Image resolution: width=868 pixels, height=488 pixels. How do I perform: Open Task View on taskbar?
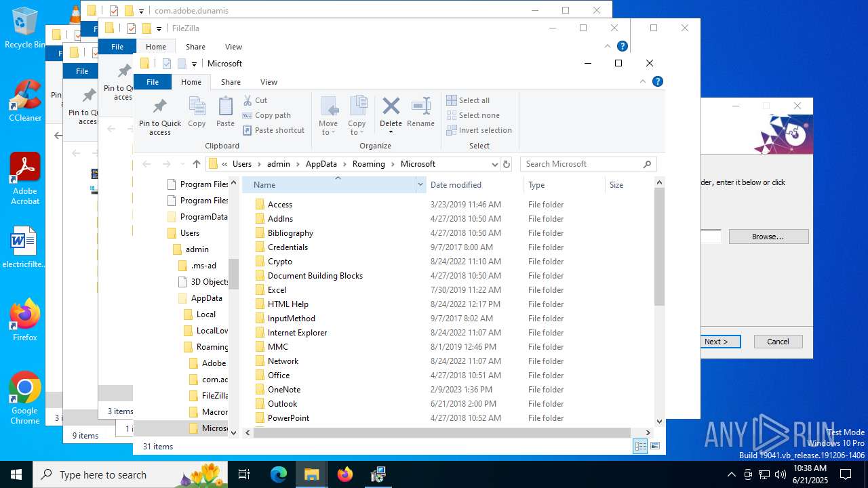point(244,474)
